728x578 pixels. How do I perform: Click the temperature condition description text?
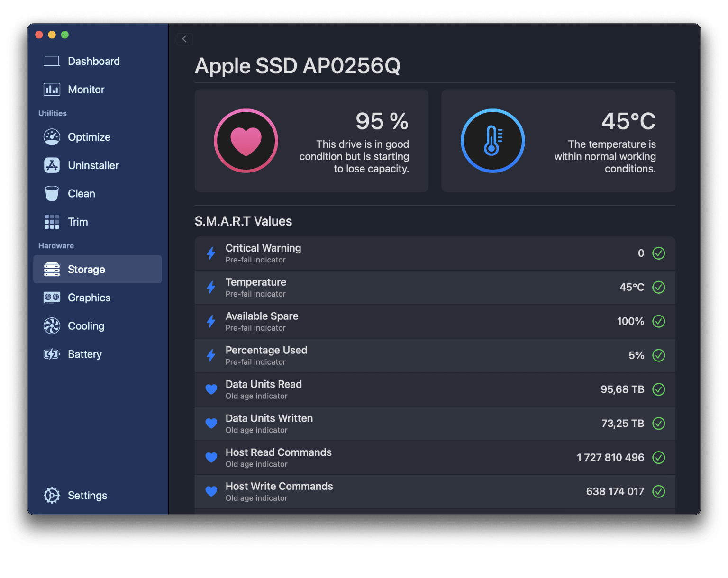pyautogui.click(x=605, y=156)
